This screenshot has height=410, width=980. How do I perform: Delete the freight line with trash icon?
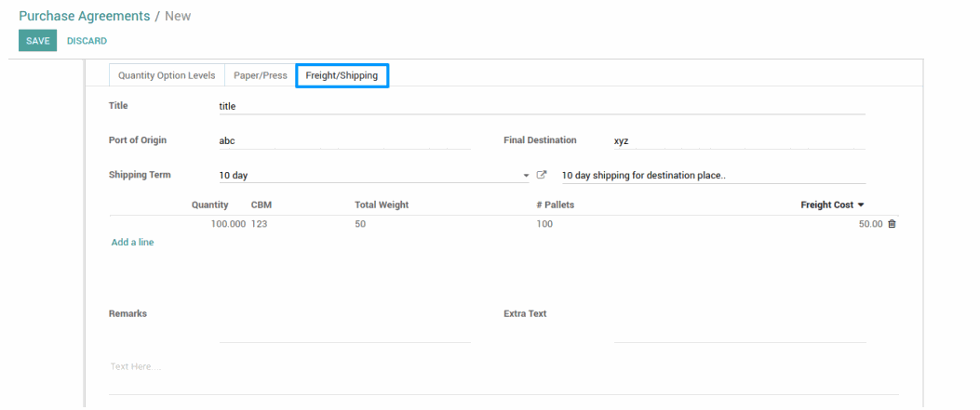[x=892, y=224]
